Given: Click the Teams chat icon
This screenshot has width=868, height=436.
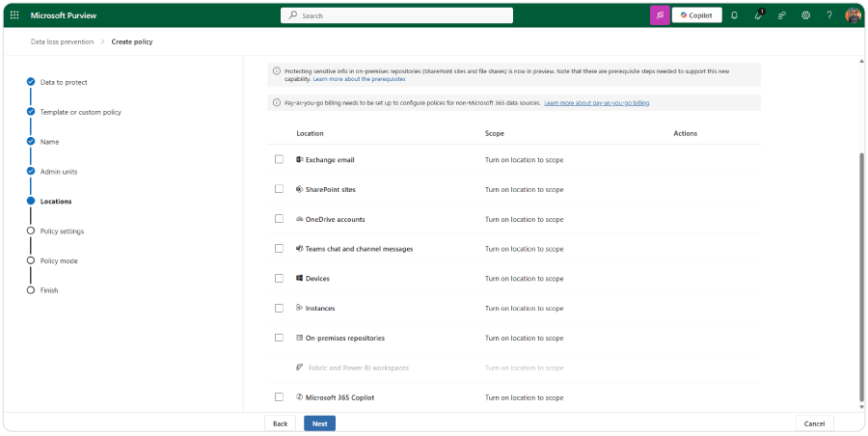Looking at the screenshot, I should (300, 249).
